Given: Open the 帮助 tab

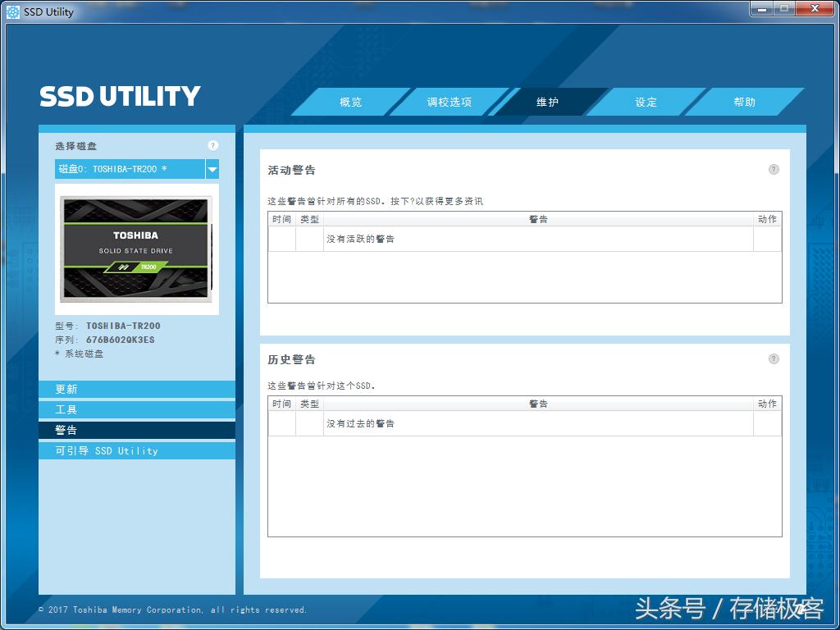Looking at the screenshot, I should pyautogui.click(x=745, y=103).
